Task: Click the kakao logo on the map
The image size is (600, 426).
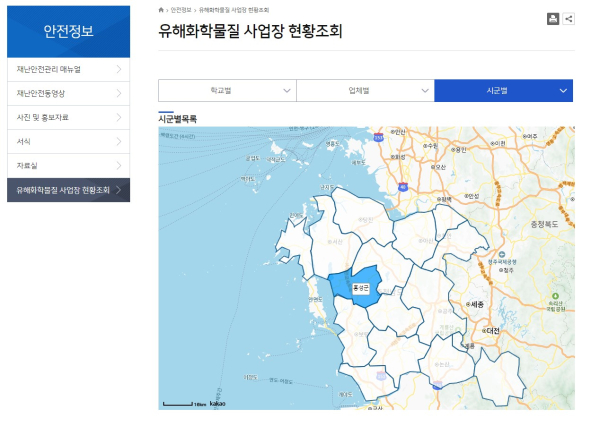Action: 217,403
